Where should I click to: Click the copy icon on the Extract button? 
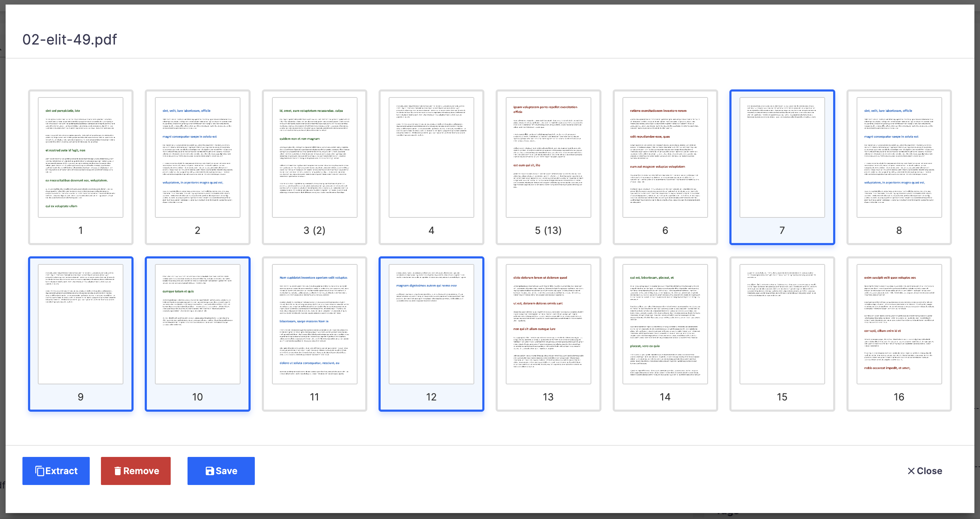coord(40,471)
